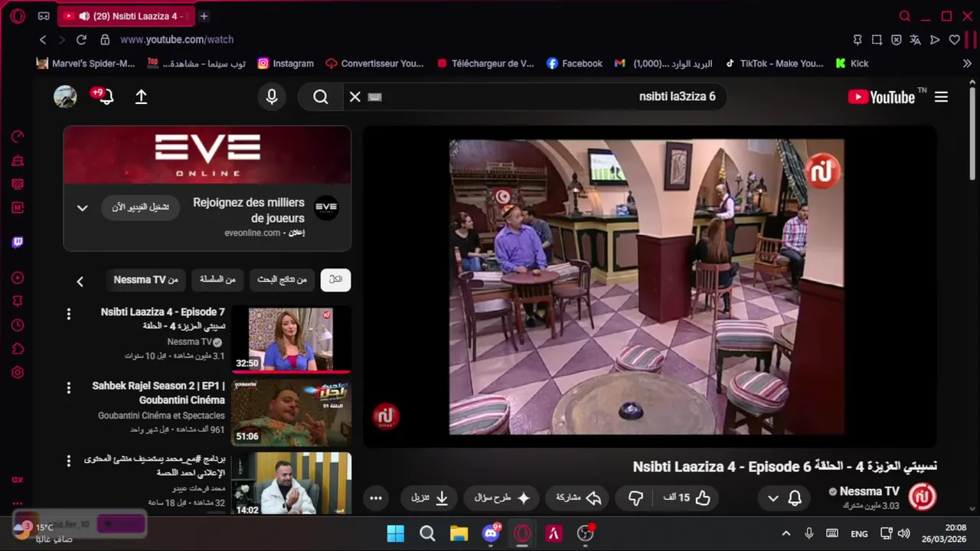Open Opera sidebar settings gear

pos(18,373)
